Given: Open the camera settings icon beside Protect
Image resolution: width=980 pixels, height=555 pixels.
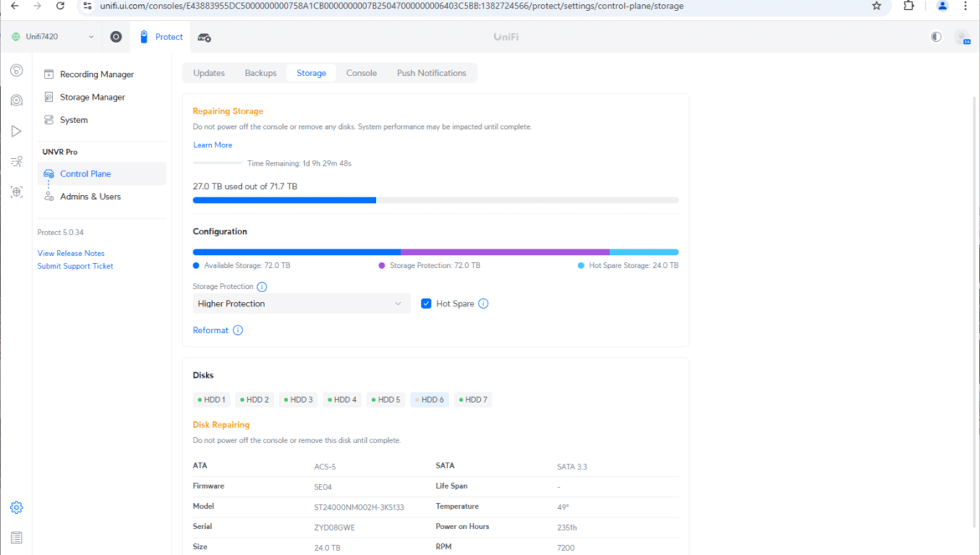Looking at the screenshot, I should (x=204, y=38).
